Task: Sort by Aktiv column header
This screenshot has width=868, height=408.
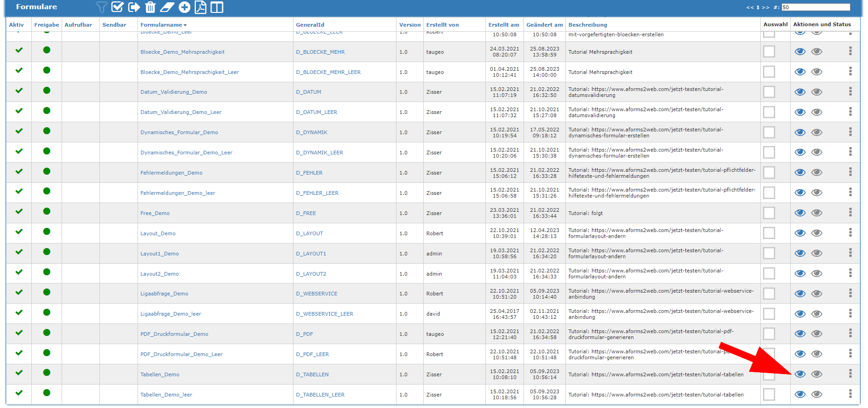Action: coord(17,25)
